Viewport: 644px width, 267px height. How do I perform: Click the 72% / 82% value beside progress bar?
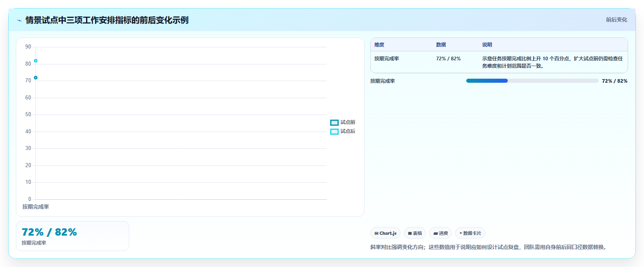pos(615,81)
